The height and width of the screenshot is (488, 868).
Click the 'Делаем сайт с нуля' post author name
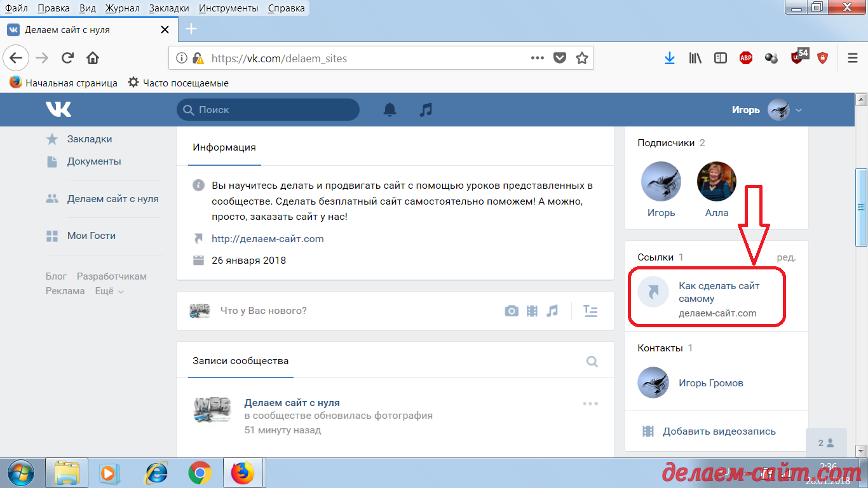tap(292, 403)
